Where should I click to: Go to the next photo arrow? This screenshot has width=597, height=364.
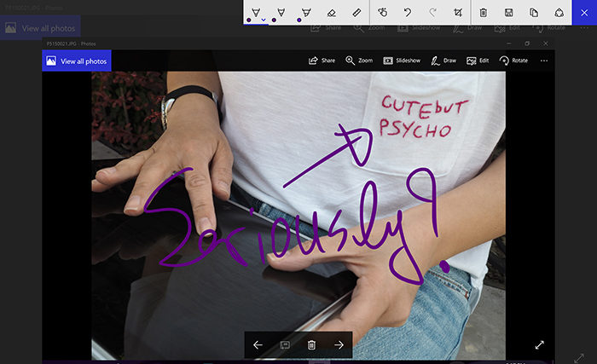pos(339,345)
